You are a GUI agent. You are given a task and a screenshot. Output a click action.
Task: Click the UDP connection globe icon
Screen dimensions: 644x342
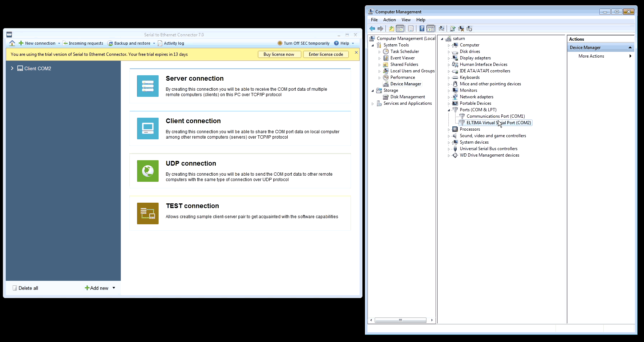point(148,171)
